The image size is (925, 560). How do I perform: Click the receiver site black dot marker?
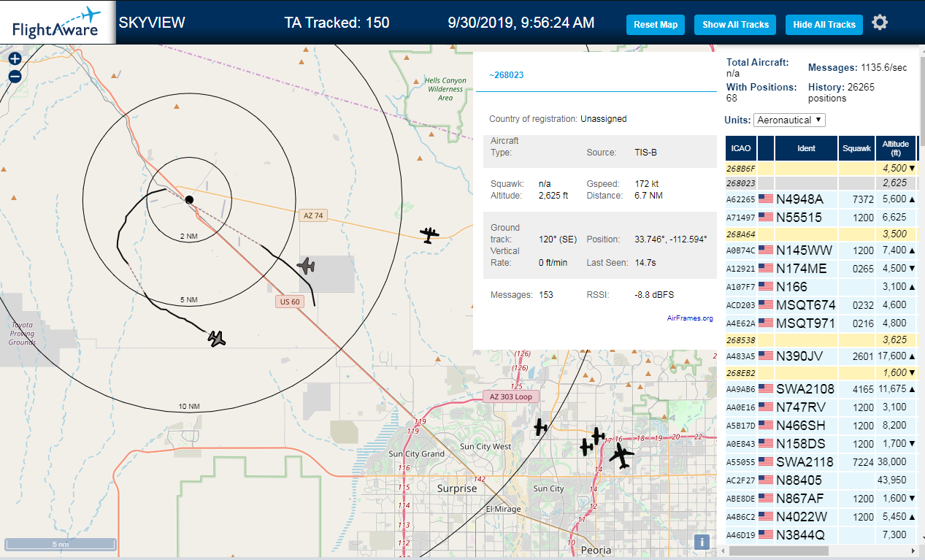coord(189,199)
